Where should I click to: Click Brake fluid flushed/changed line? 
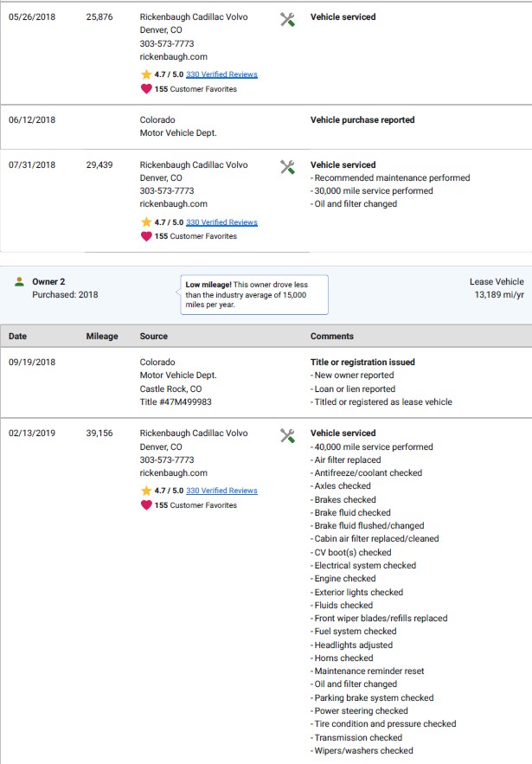368,525
